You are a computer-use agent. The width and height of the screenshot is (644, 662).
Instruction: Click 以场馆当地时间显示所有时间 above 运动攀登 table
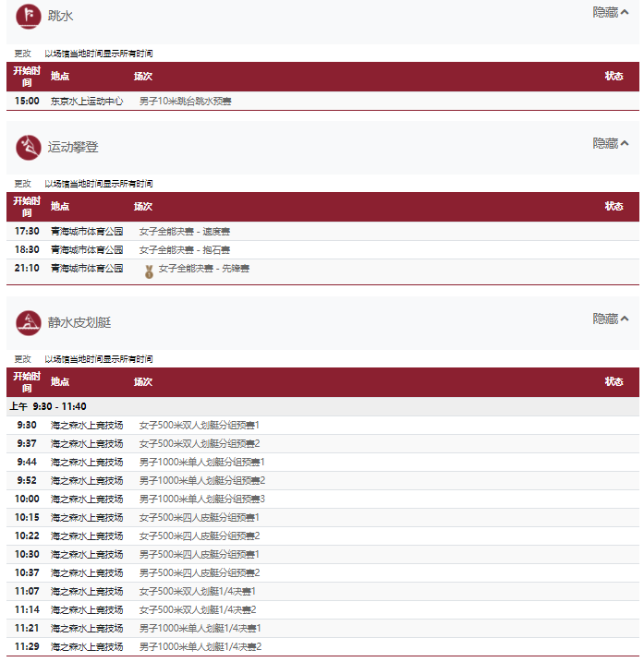(x=99, y=184)
